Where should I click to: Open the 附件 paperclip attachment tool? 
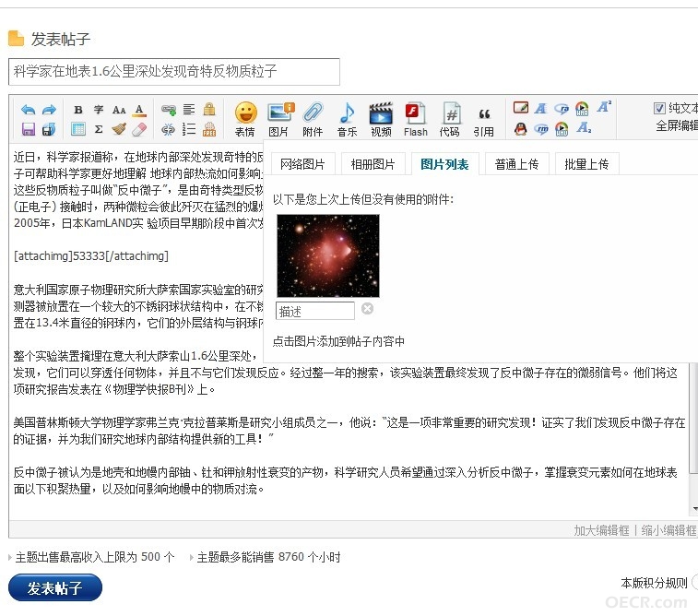tap(313, 119)
